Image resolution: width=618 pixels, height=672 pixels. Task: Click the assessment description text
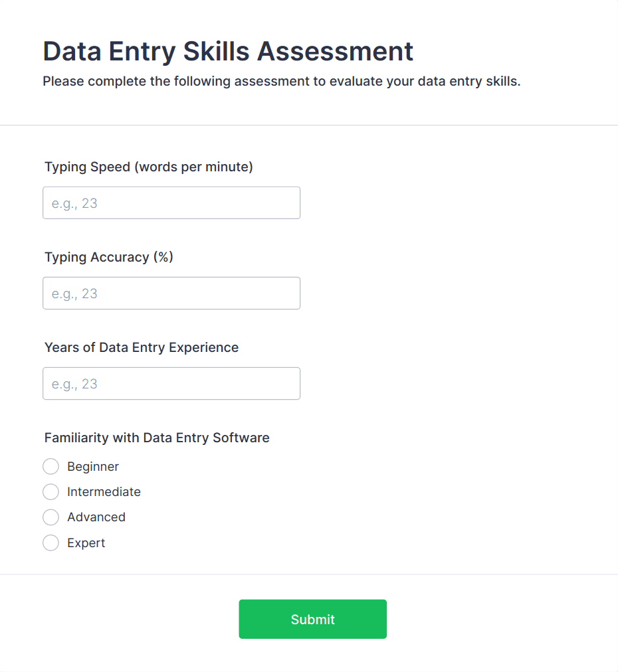[x=281, y=81]
